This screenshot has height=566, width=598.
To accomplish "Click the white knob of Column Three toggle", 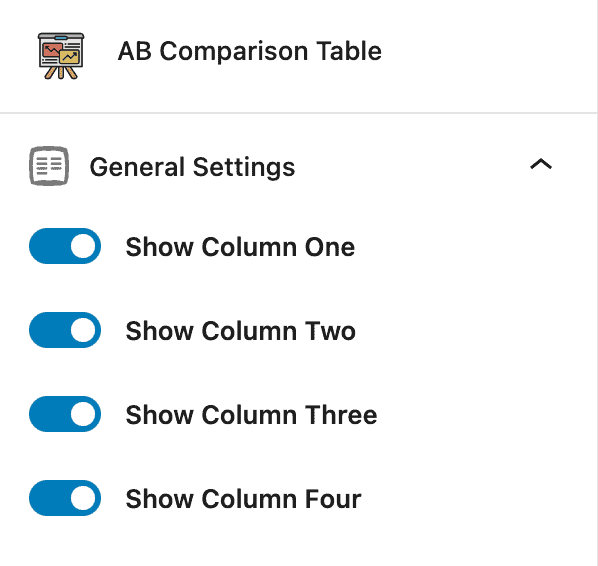I will tap(83, 414).
